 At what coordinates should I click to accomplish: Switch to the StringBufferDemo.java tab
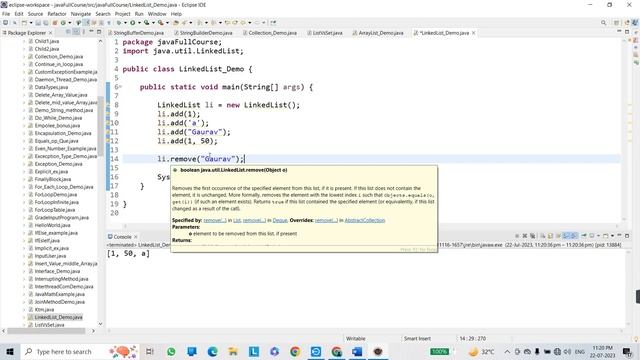[138, 33]
